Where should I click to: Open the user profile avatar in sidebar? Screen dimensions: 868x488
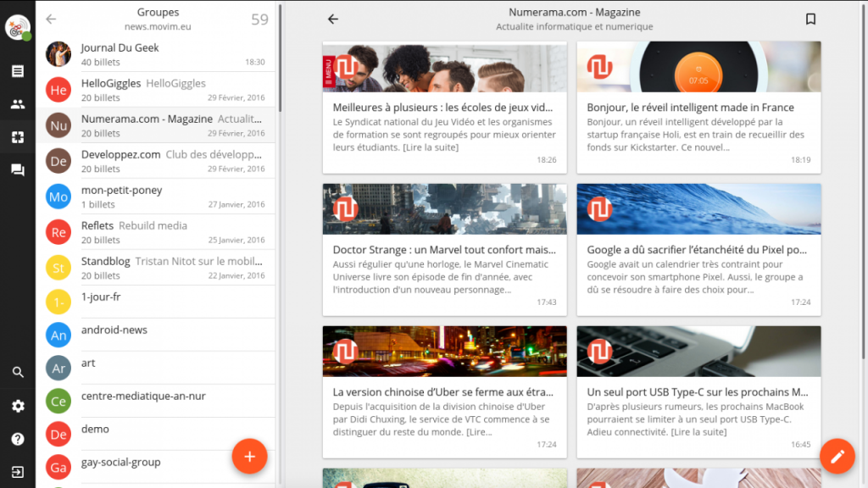click(18, 27)
